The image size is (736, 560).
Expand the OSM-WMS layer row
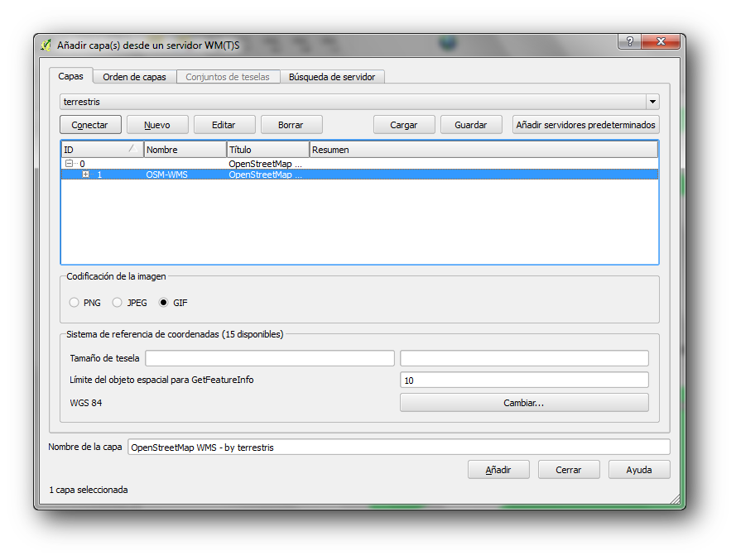pyautogui.click(x=86, y=175)
